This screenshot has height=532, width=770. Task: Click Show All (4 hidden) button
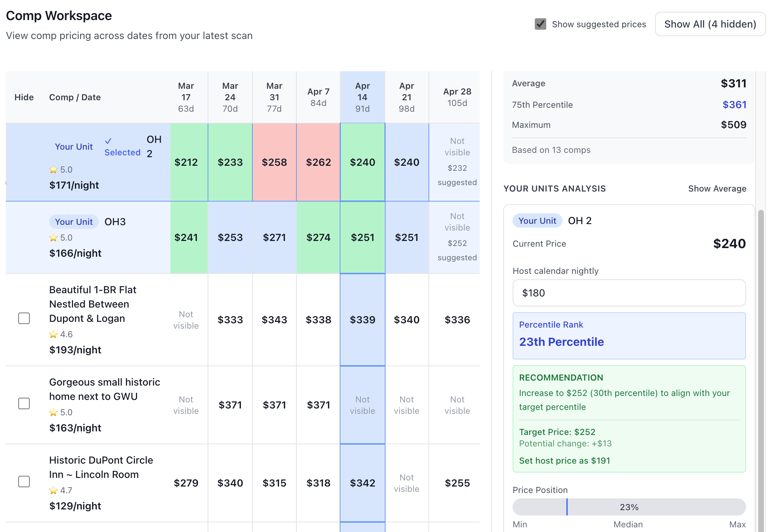[x=710, y=24]
